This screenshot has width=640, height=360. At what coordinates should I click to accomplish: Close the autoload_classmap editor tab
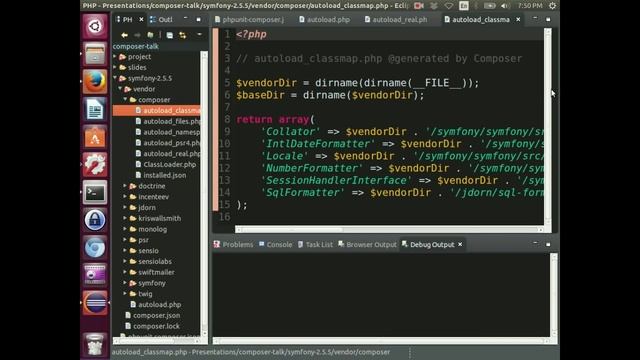[x=518, y=20]
